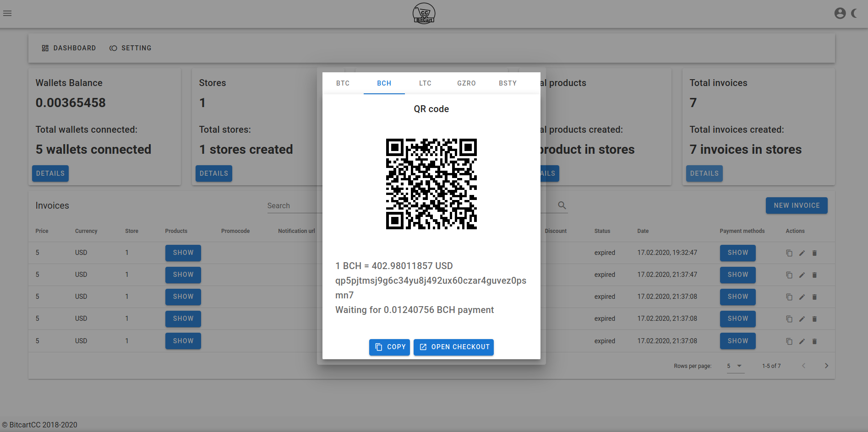Show payment methods for 21:37:47 invoice
The width and height of the screenshot is (868, 432).
(738, 275)
